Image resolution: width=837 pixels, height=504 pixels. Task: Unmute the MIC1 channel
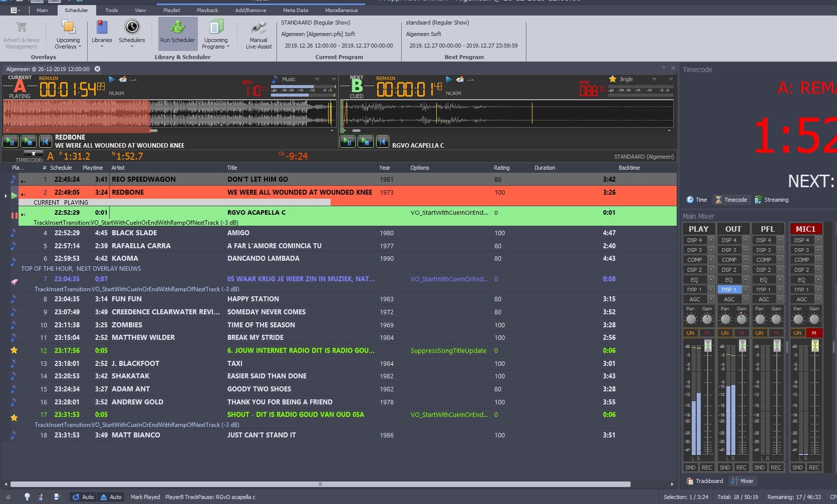814,333
